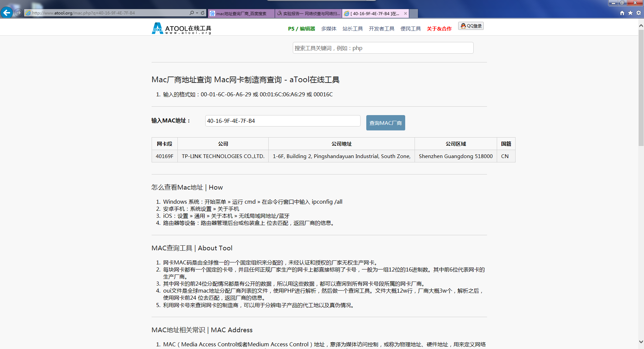This screenshot has height=349, width=644.
Task: Minimize the browser window
Action: coord(613,3)
